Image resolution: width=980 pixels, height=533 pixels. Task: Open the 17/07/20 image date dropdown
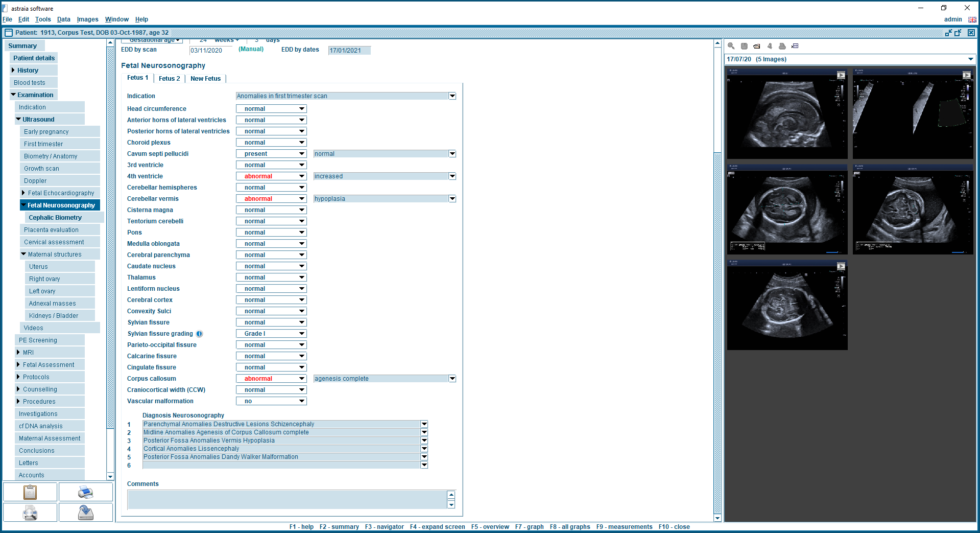pyautogui.click(x=970, y=59)
